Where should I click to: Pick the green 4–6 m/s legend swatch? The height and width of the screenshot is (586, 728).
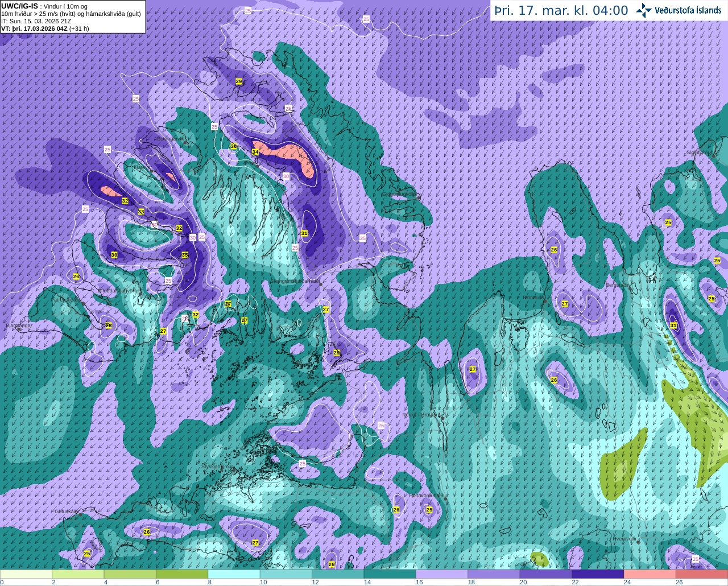pos(130,574)
